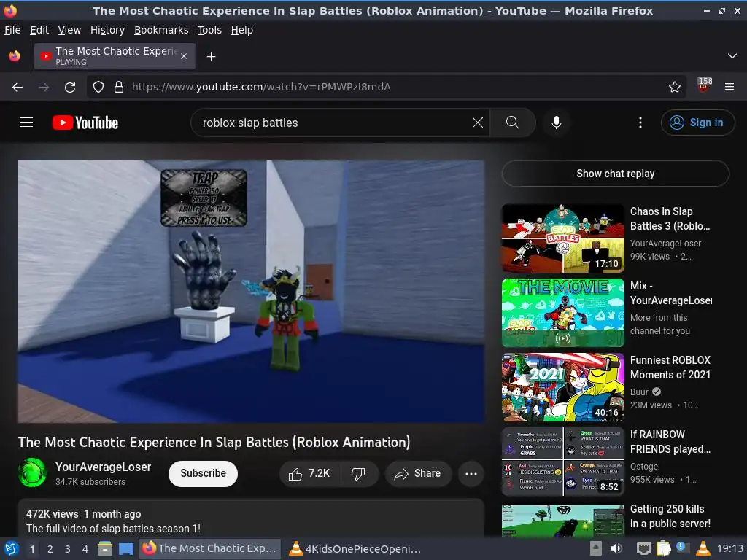Subscribe to YourAverageLoser

[203, 473]
